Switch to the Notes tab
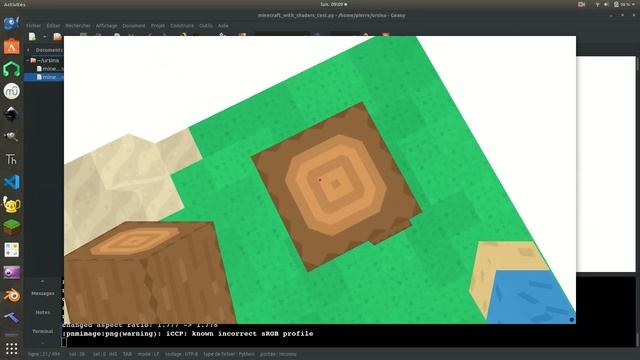The height and width of the screenshot is (360, 640). (42, 312)
